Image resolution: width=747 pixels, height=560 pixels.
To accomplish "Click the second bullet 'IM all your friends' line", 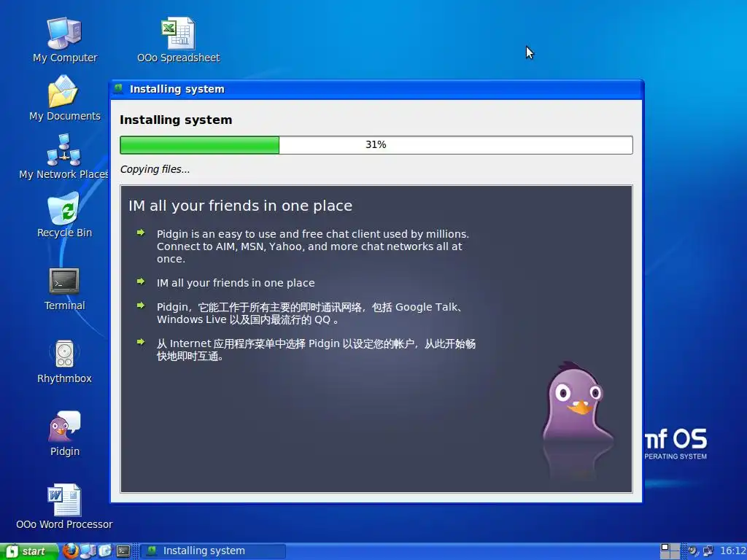I will click(x=236, y=283).
